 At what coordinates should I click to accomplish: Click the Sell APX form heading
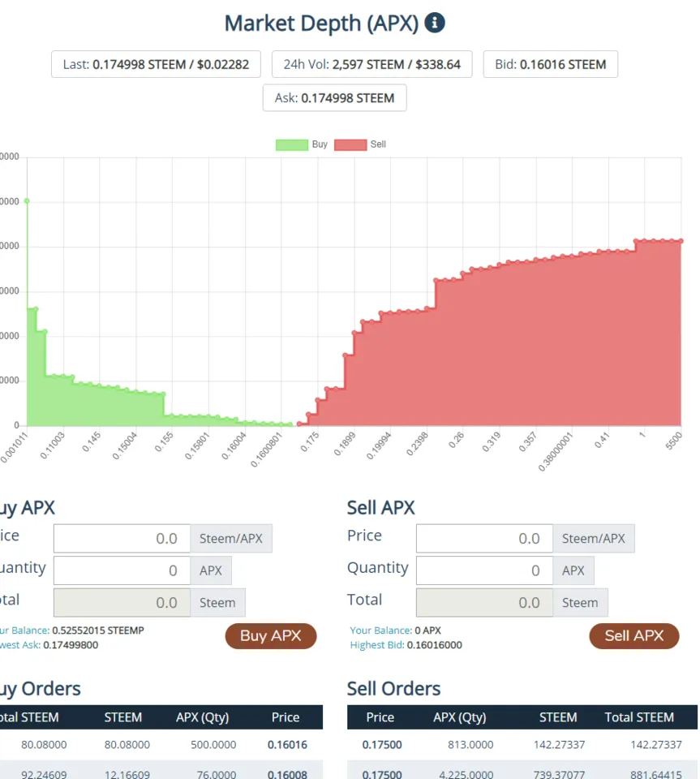coord(380,508)
